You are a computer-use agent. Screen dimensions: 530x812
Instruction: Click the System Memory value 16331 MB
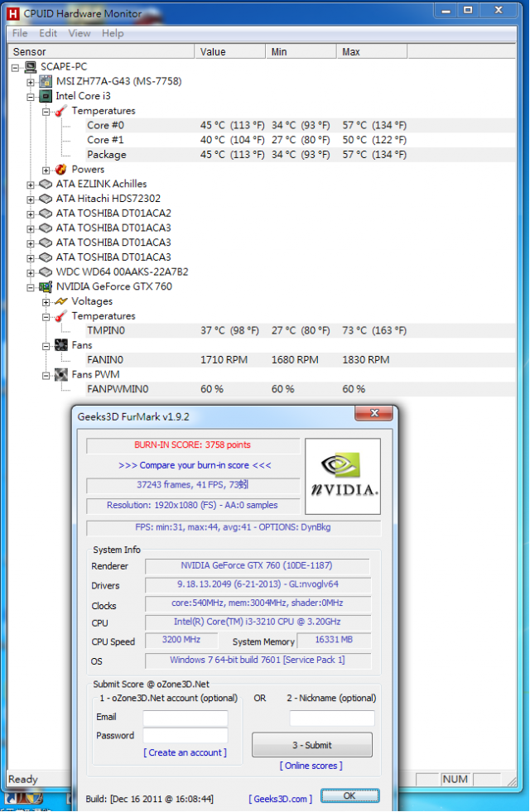[334, 640]
